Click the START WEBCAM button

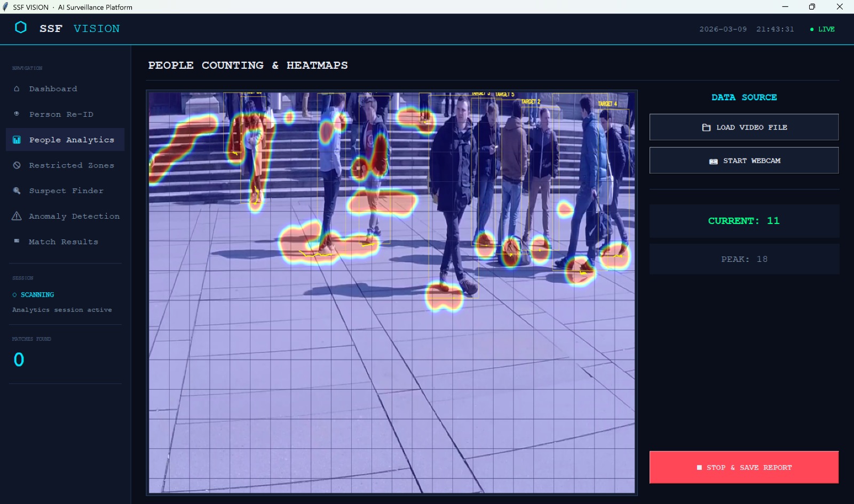coord(744,160)
